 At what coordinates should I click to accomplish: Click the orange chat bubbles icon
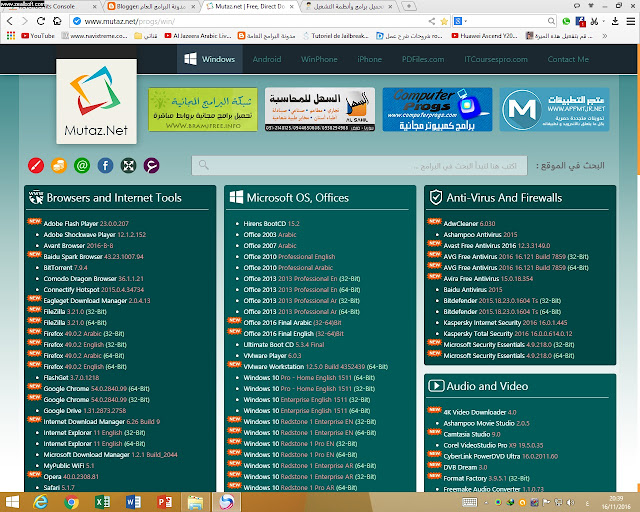[59, 165]
